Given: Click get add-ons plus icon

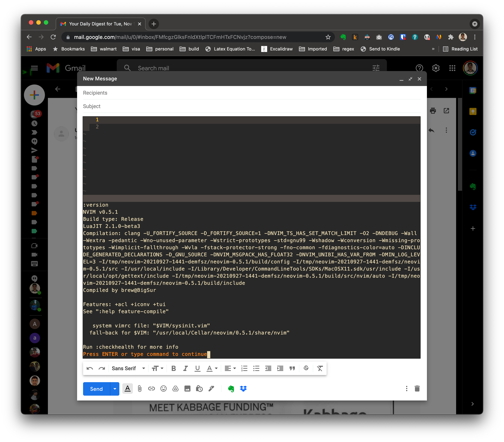Looking at the screenshot, I should pyautogui.click(x=473, y=228).
